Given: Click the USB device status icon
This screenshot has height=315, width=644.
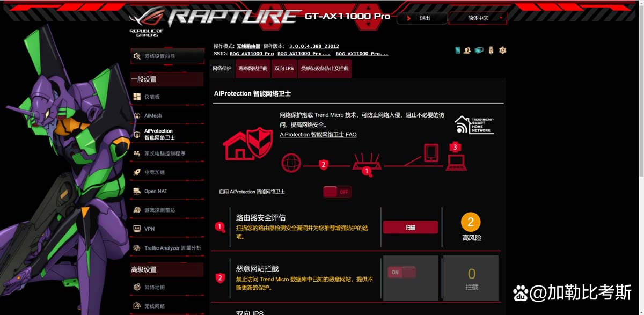Looking at the screenshot, I should click(491, 50).
